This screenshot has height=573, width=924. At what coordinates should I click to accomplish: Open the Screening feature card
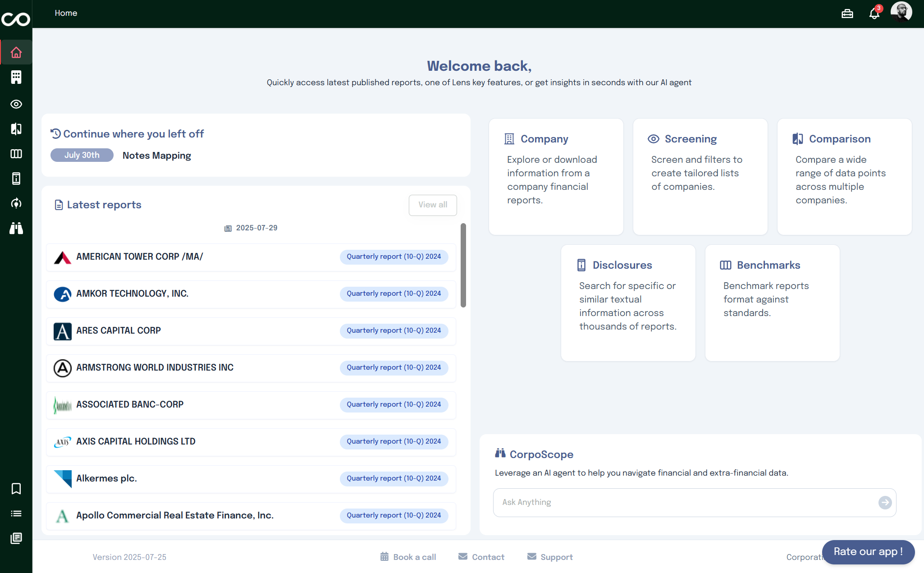[x=700, y=176]
